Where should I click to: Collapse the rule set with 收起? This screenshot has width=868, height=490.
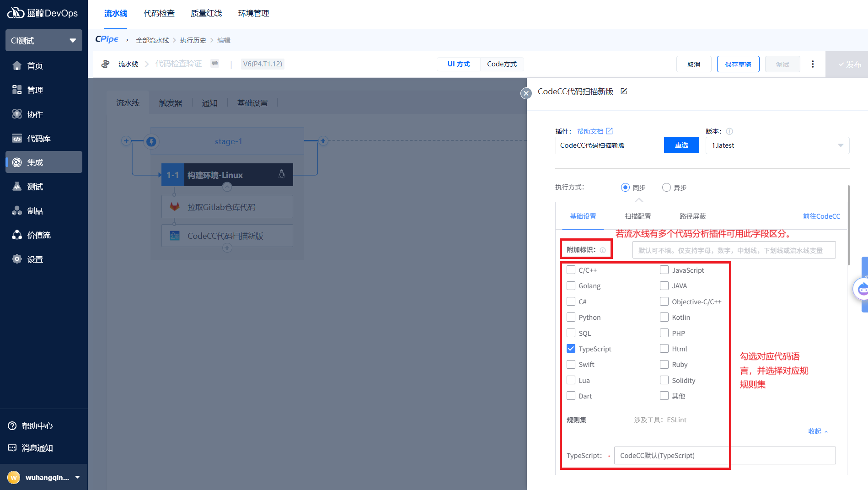(817, 431)
